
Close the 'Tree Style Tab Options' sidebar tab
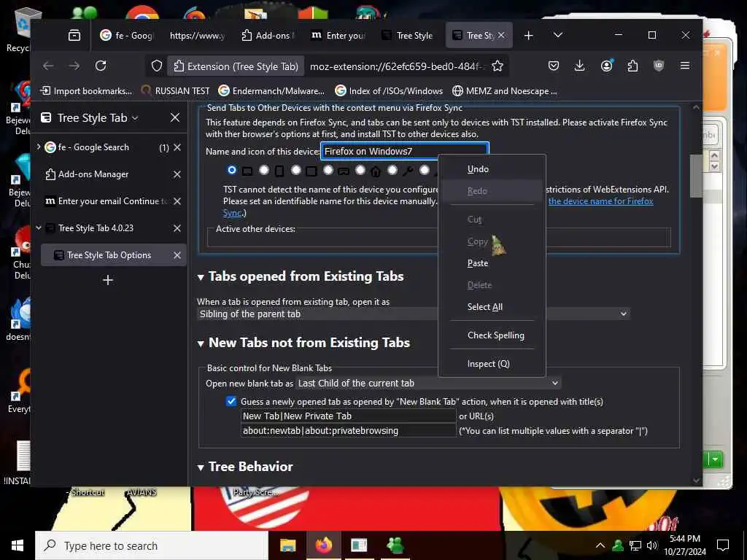(x=177, y=256)
